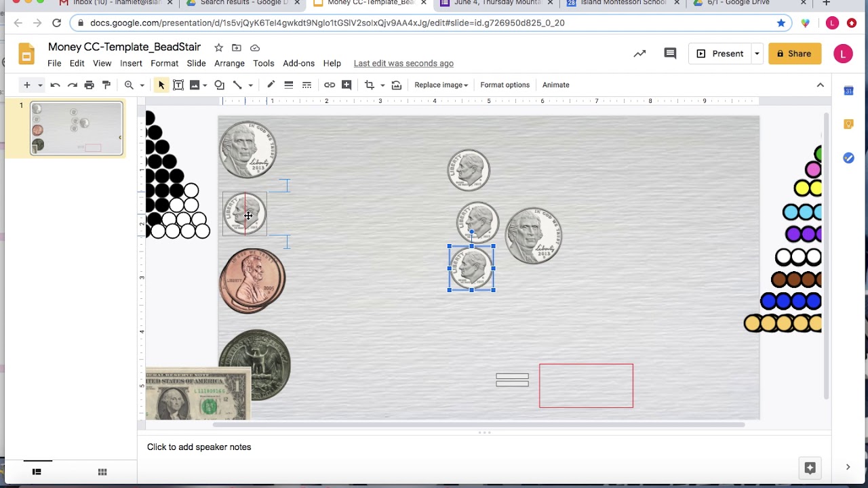The image size is (868, 488).
Task: Open new slide layout dropdown arrow
Action: (x=40, y=85)
